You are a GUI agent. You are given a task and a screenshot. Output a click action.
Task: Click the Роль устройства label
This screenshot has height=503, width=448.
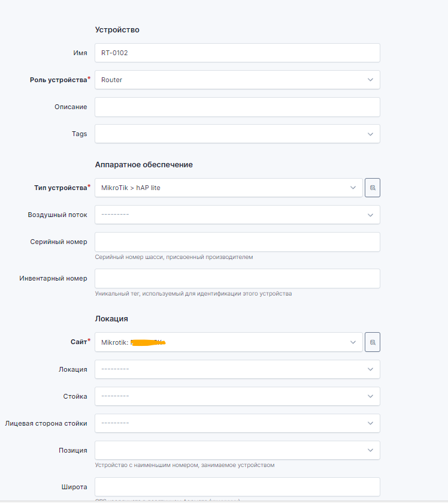pos(58,80)
